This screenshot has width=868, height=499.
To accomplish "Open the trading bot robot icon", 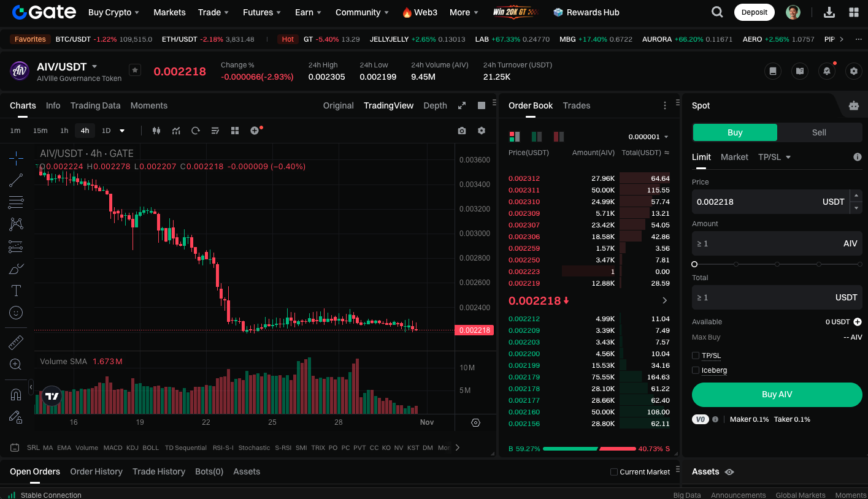I will click(853, 105).
